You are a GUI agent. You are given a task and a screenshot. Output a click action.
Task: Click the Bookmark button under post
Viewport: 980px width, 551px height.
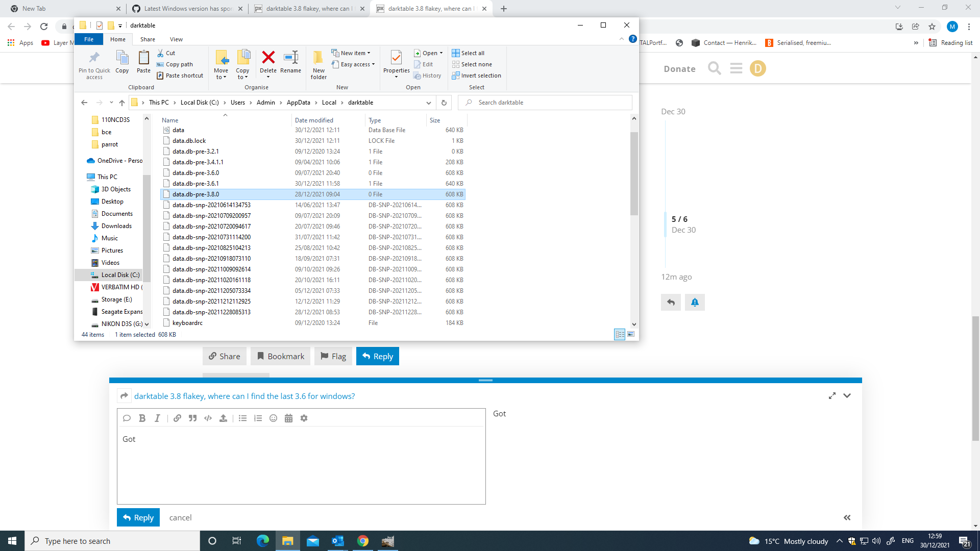pos(280,356)
